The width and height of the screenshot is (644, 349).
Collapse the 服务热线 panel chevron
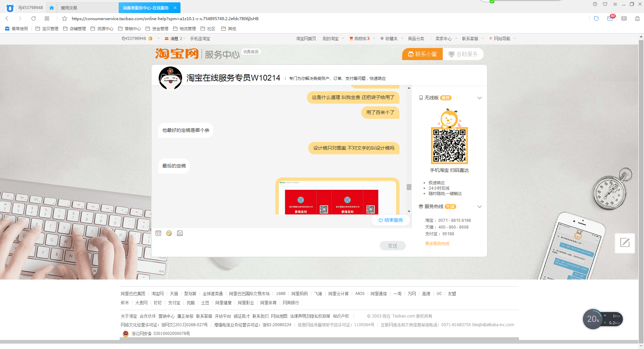click(480, 207)
